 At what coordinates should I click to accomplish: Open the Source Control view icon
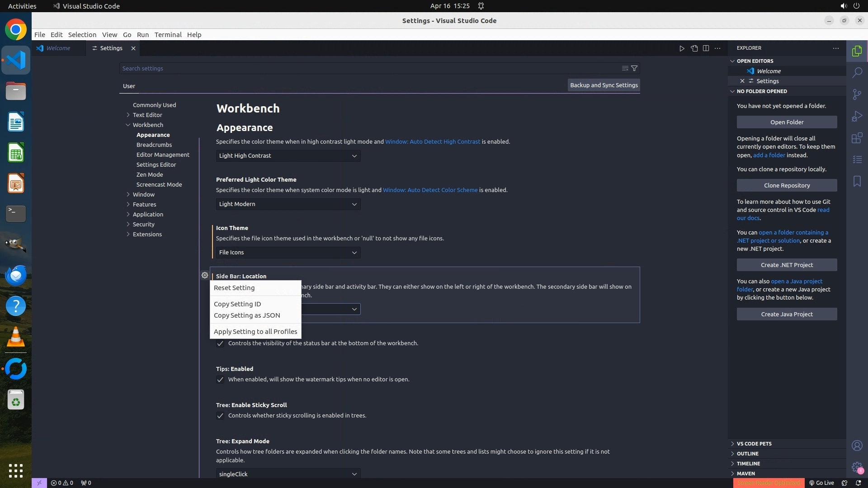point(857,94)
